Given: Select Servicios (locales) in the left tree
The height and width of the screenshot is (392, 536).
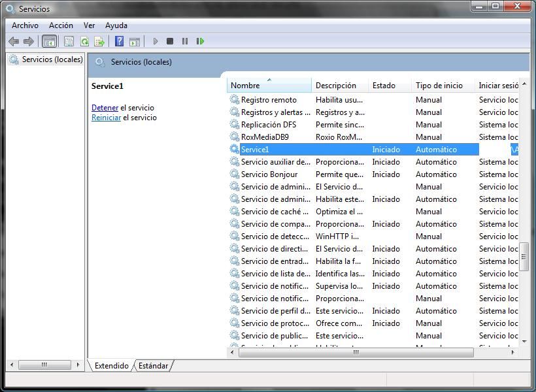Looking at the screenshot, I should pyautogui.click(x=52, y=59).
